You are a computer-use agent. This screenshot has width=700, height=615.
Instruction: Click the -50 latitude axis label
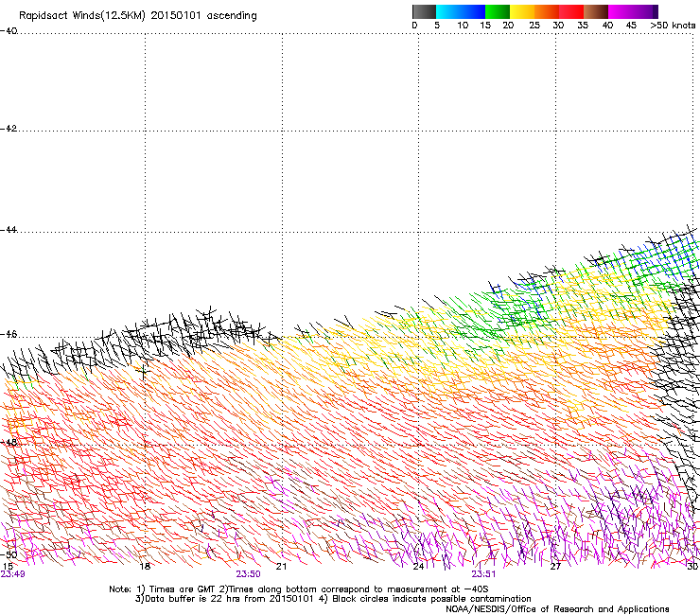pos(9,554)
